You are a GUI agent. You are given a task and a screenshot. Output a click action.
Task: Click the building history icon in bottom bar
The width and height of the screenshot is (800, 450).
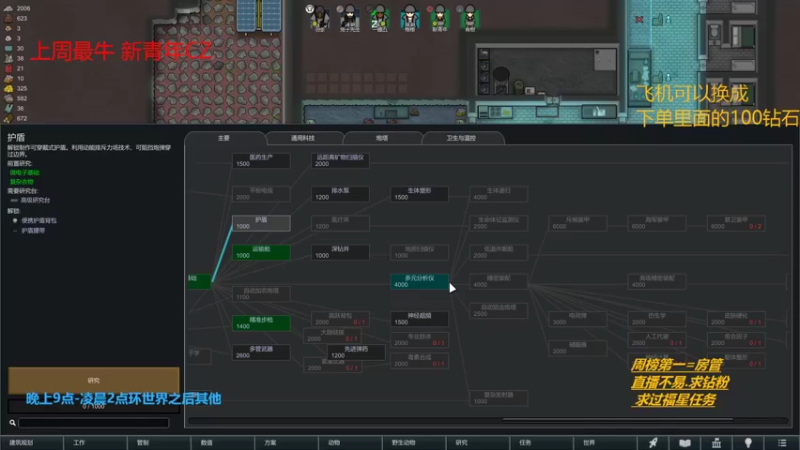(x=716, y=443)
